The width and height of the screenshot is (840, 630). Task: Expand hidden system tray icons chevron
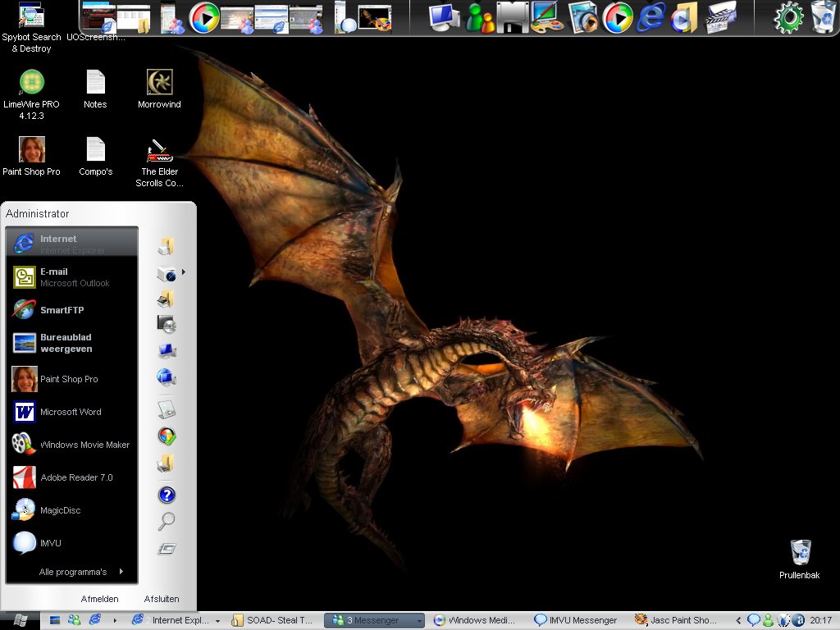[739, 620]
